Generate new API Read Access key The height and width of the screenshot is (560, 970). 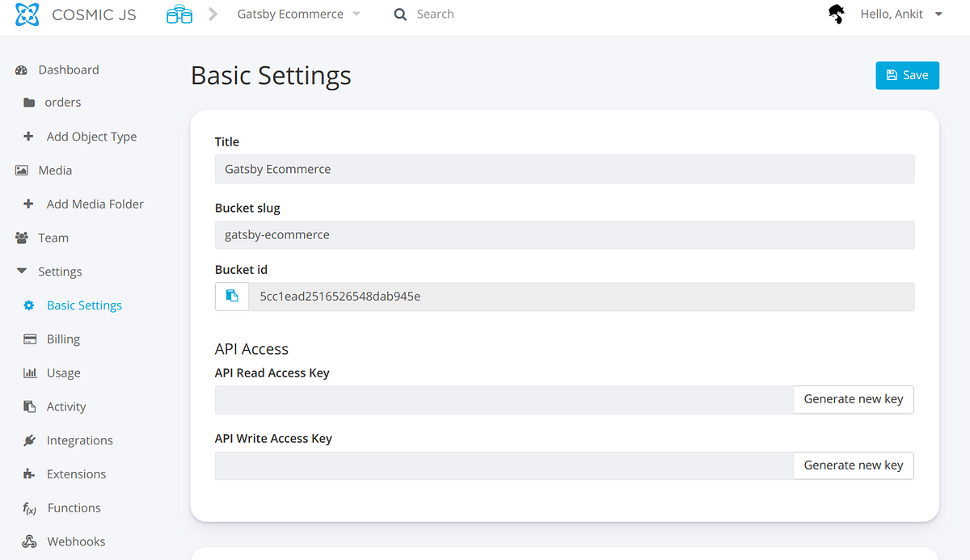(x=853, y=399)
